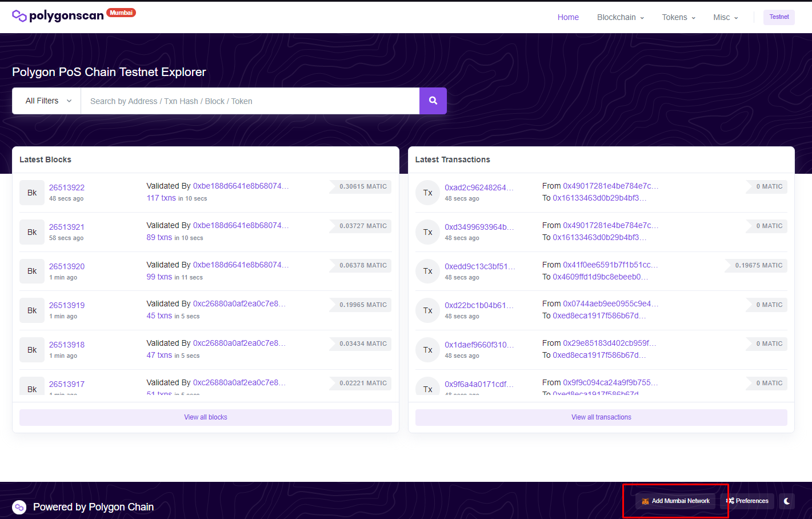Click the Tx icon for 0x1daef9660f310
Screen dimensions: 812x519
pyautogui.click(x=427, y=350)
